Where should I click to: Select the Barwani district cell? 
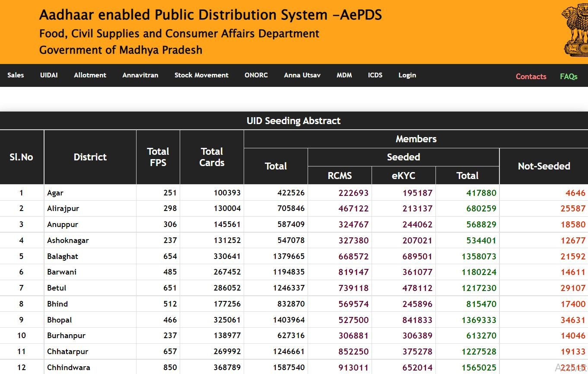(90, 272)
